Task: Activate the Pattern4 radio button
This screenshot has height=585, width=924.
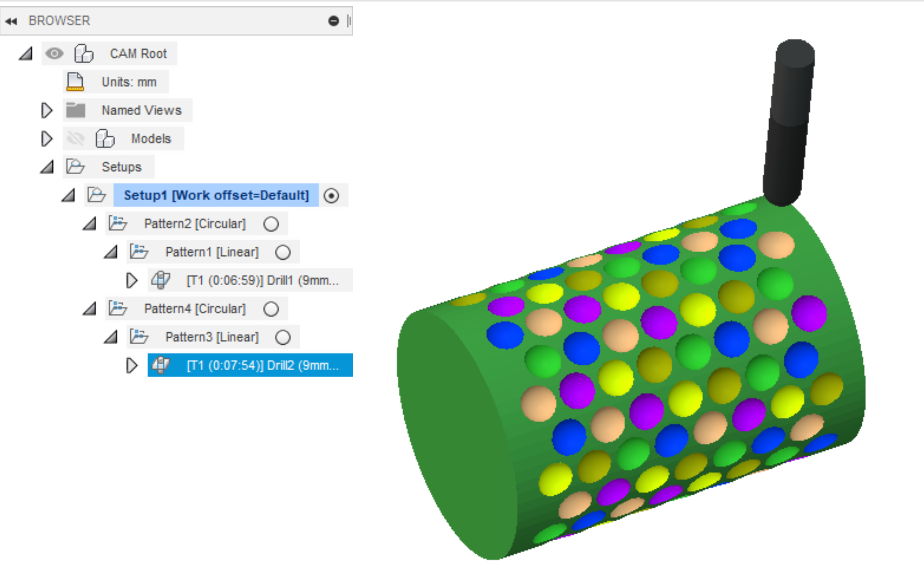Action: [x=271, y=308]
